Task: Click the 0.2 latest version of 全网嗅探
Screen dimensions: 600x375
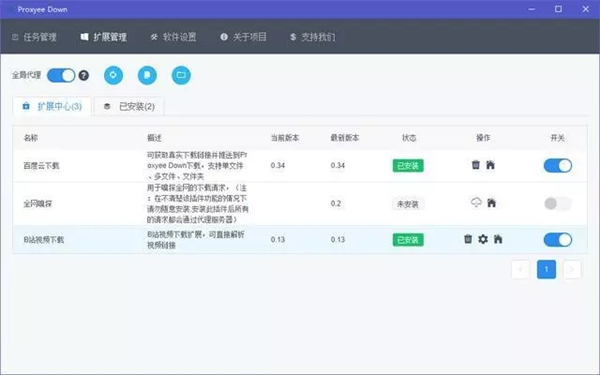Action: tap(336, 203)
